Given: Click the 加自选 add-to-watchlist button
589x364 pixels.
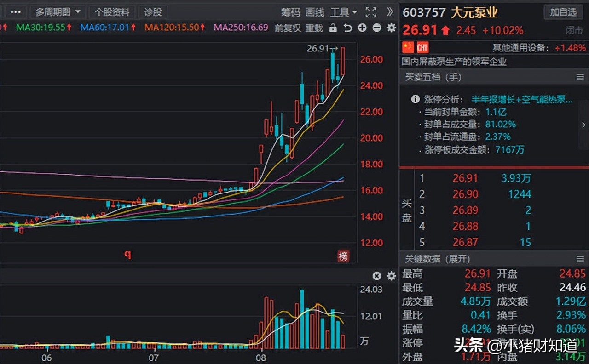Looking at the screenshot, I should 563,12.
